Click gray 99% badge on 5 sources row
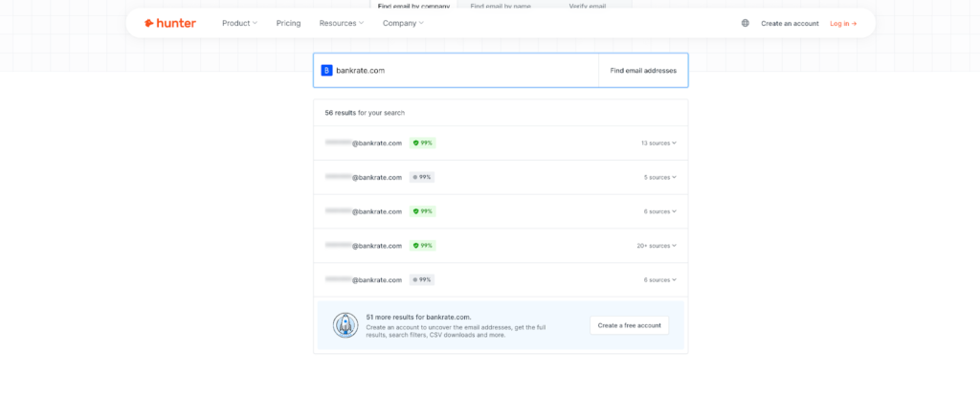The height and width of the screenshot is (396, 980). tap(422, 177)
